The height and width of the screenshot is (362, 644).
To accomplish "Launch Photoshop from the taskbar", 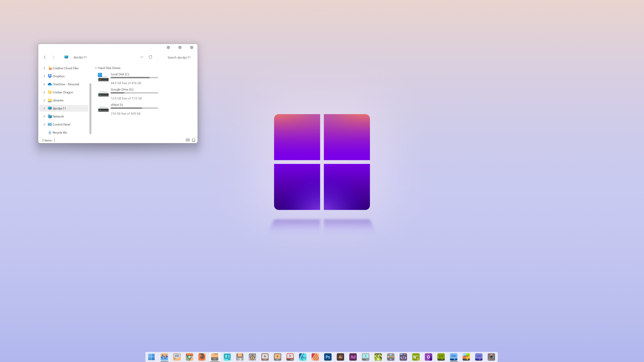I will click(328, 357).
